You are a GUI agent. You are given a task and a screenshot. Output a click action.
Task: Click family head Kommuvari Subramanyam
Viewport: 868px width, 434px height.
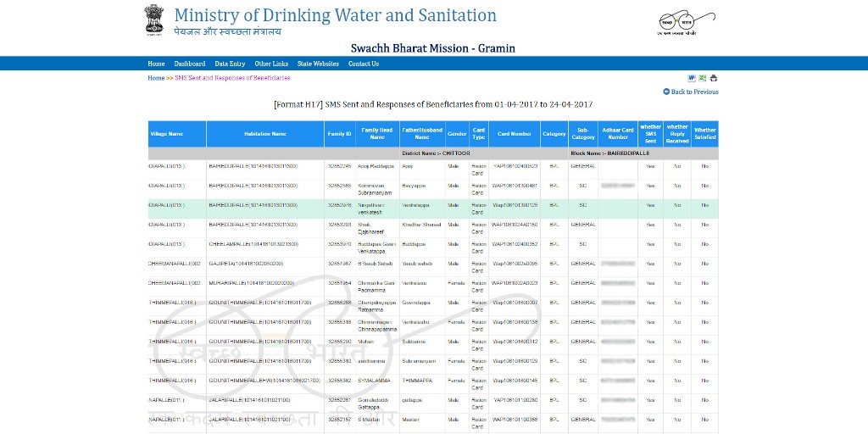[x=375, y=189]
